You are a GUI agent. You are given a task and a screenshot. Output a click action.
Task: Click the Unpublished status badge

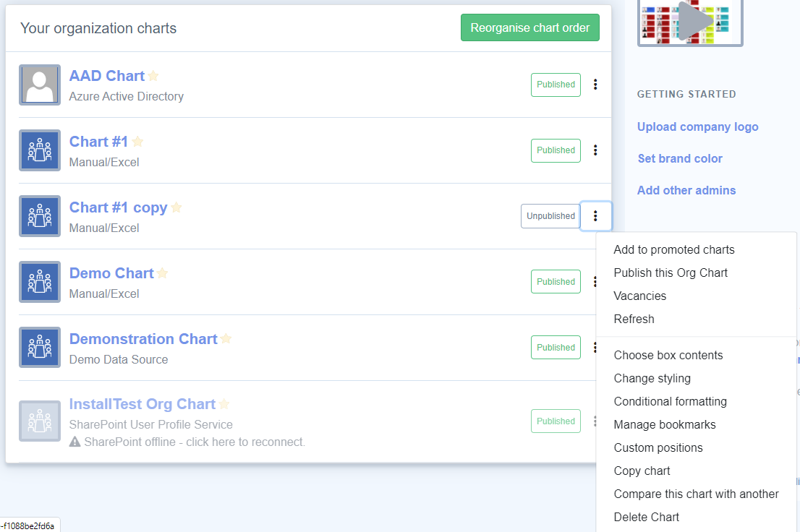pyautogui.click(x=550, y=216)
